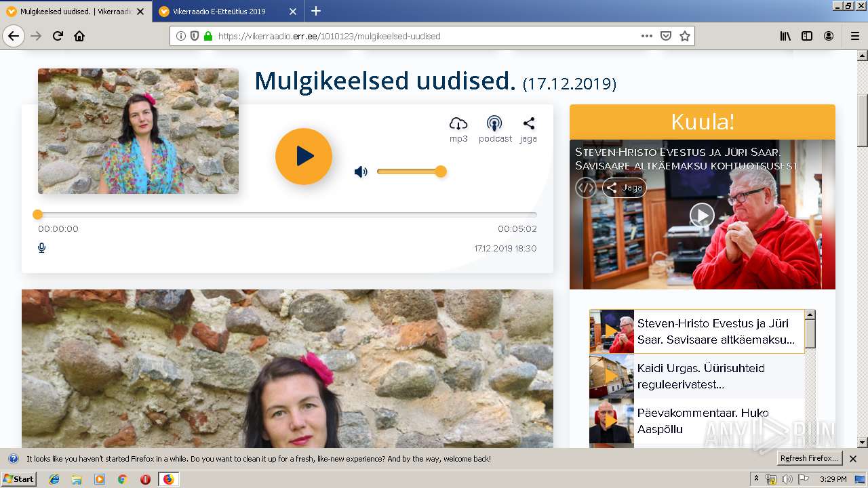Click the Kaidi Urgas playlist thumbnail
The width and height of the screenshot is (868, 488).
pyautogui.click(x=612, y=376)
